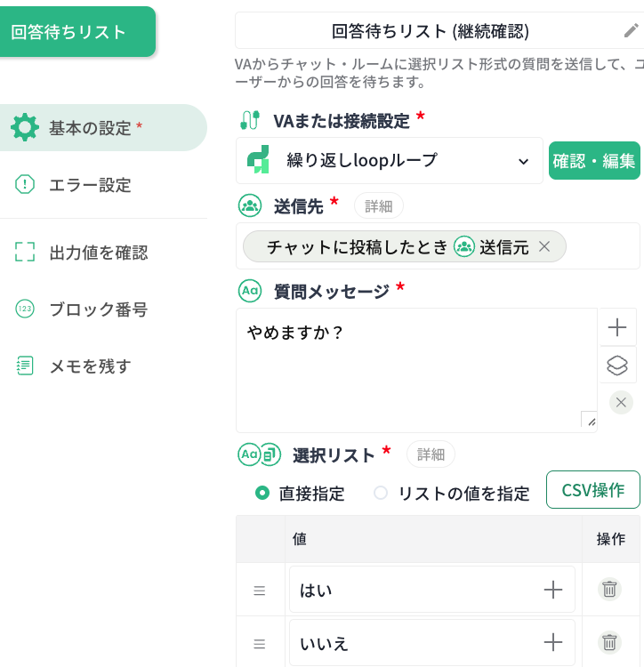Remove the 送信元 chip with its X
Image resolution: width=644 pixels, height=667 pixels.
tap(544, 247)
